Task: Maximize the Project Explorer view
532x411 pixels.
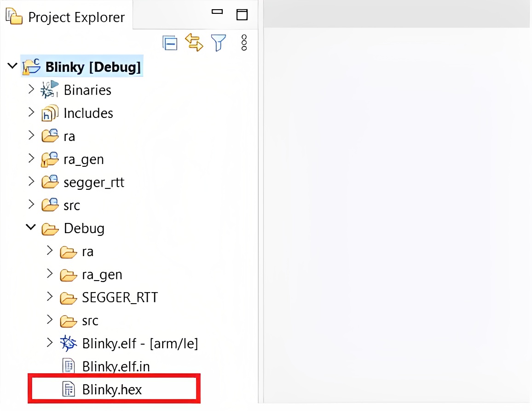Action: pos(242,14)
